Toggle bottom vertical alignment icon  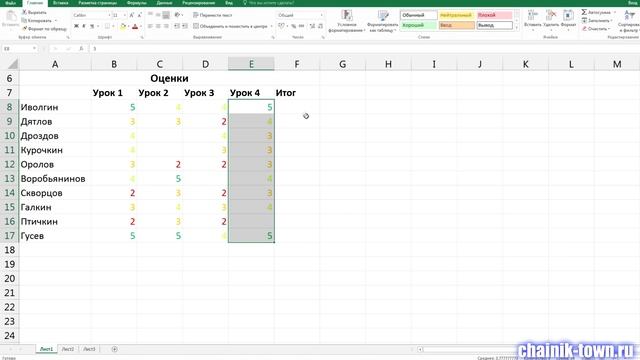click(166, 15)
